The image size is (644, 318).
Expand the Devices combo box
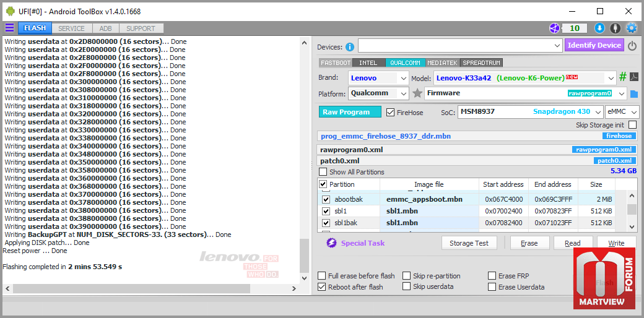point(460,46)
